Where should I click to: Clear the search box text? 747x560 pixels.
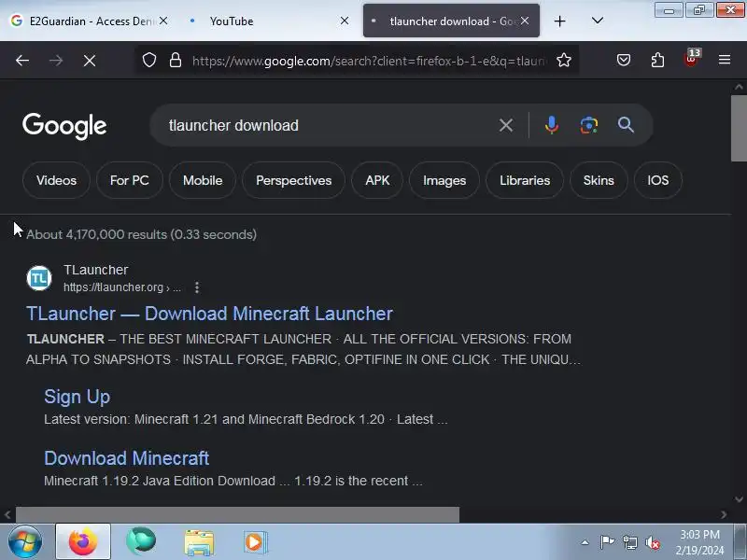(506, 125)
